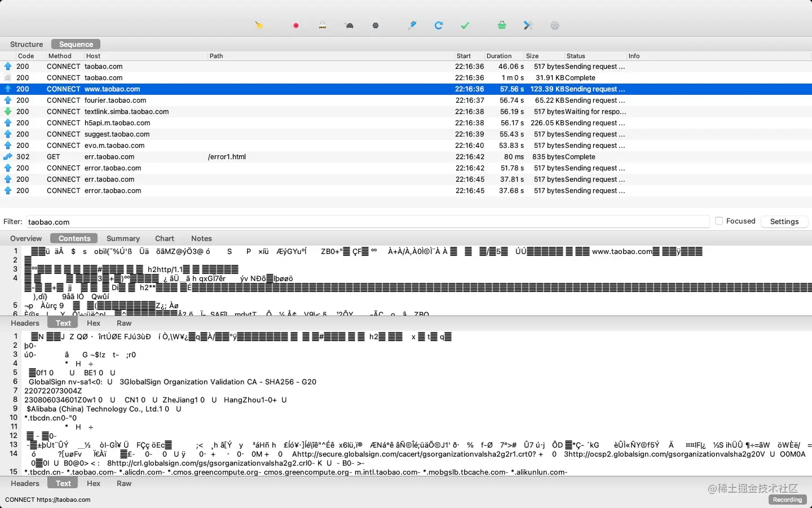Click the down arrow icon on textlink.simba.taobao.com row
This screenshot has width=812, height=508.
click(8, 112)
